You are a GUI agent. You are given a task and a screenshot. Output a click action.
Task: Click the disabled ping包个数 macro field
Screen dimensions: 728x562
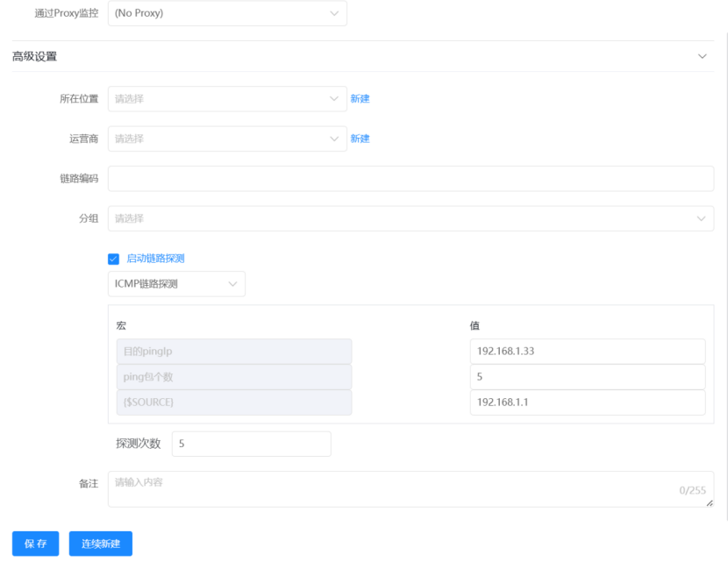point(234,377)
